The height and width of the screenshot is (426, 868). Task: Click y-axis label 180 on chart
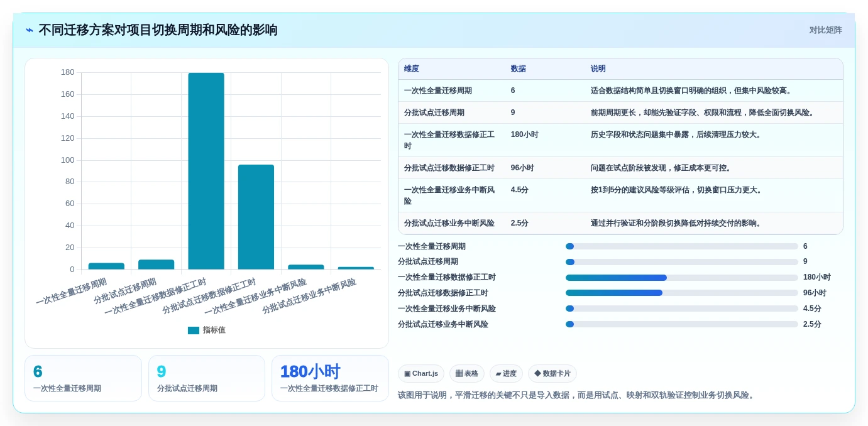click(67, 72)
